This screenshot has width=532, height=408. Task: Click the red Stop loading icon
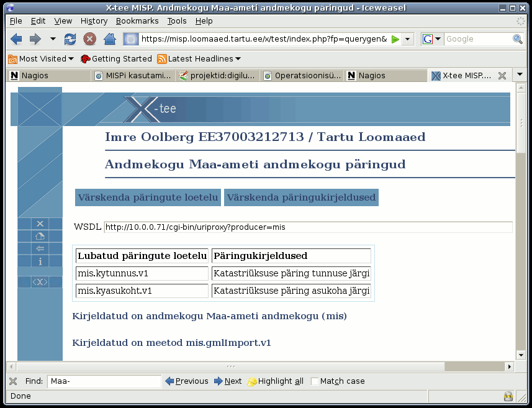click(89, 39)
